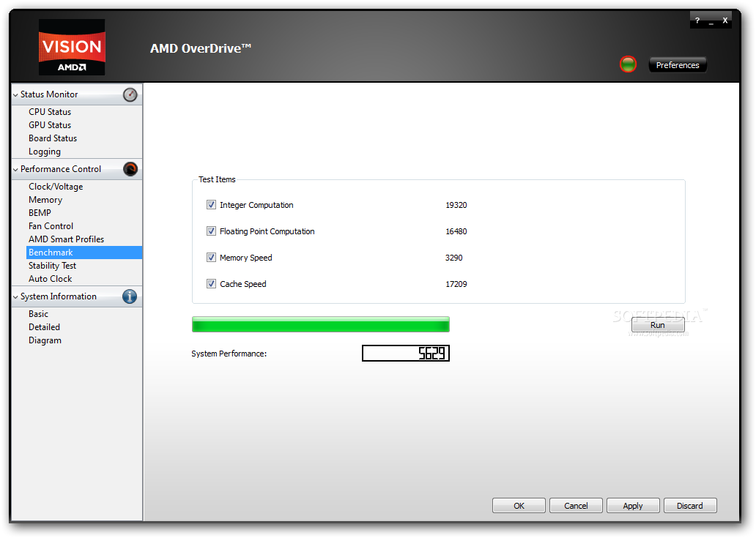Image resolution: width=756 pixels, height=538 pixels.
Task: Run the benchmark
Action: tap(658, 325)
